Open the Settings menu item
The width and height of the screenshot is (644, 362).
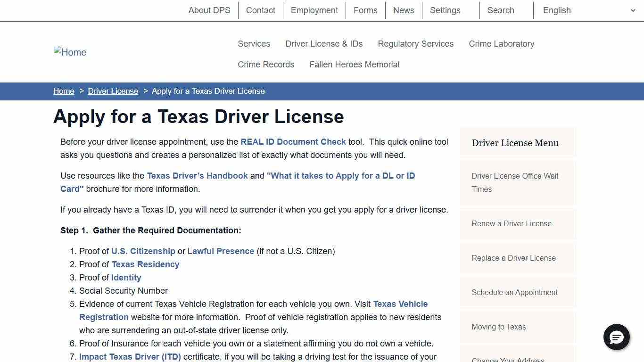445,10
